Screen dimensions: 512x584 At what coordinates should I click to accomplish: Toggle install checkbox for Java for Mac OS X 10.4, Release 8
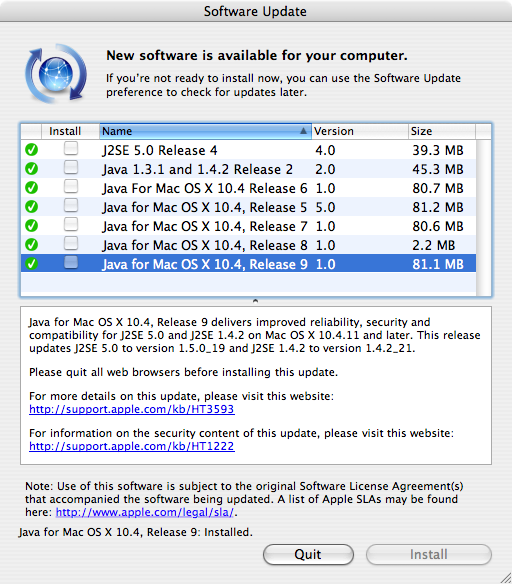pyautogui.click(x=71, y=243)
